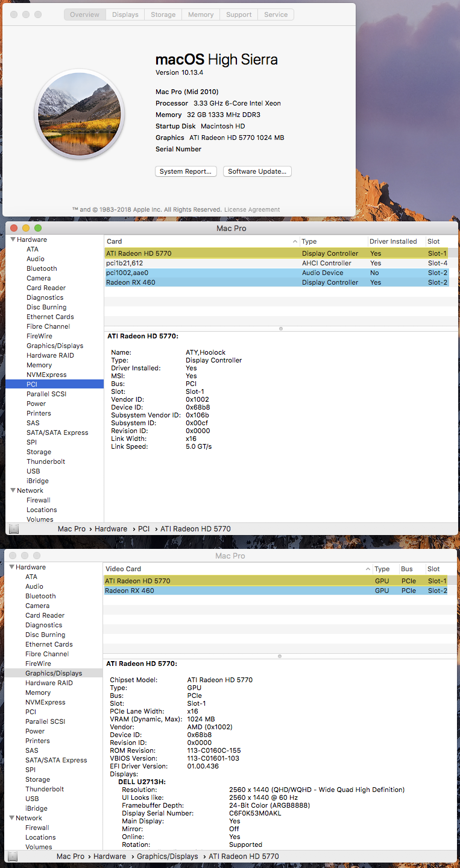Click the Name value ATY,Hoolock

[206, 352]
